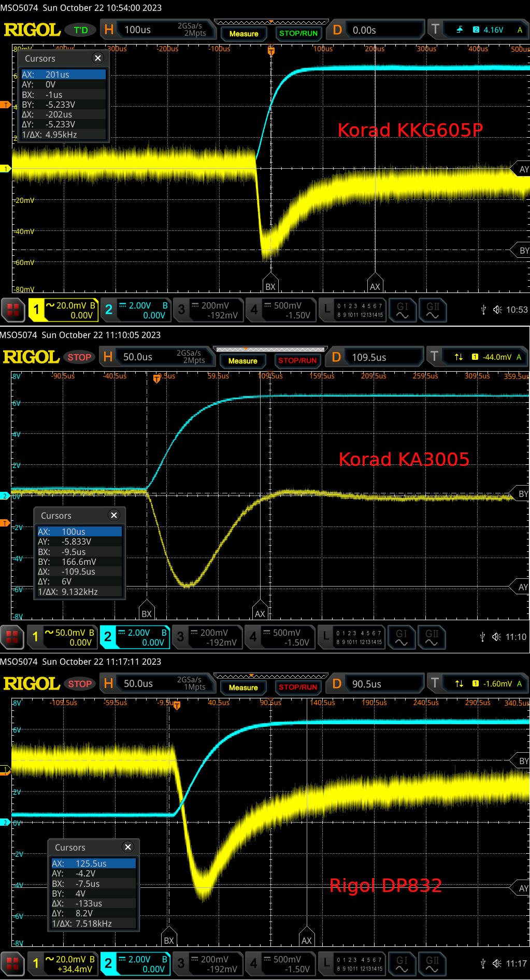Toggle channel 1 showing +34.4mV offset

63,963
